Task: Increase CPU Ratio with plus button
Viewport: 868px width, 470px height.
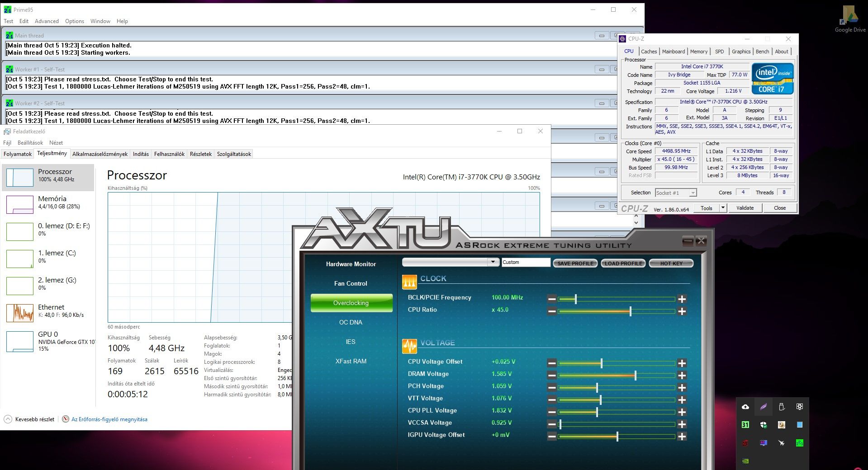Action: pos(682,311)
